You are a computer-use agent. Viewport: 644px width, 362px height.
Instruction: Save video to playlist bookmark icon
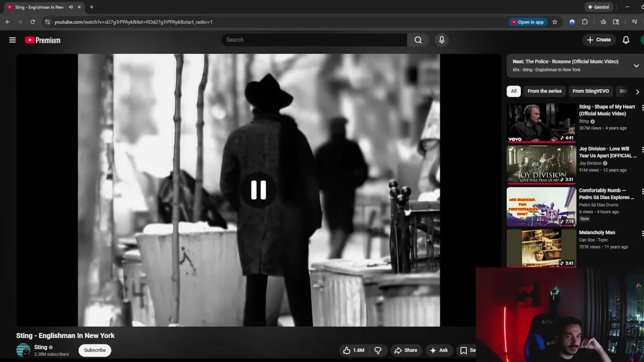(x=465, y=350)
